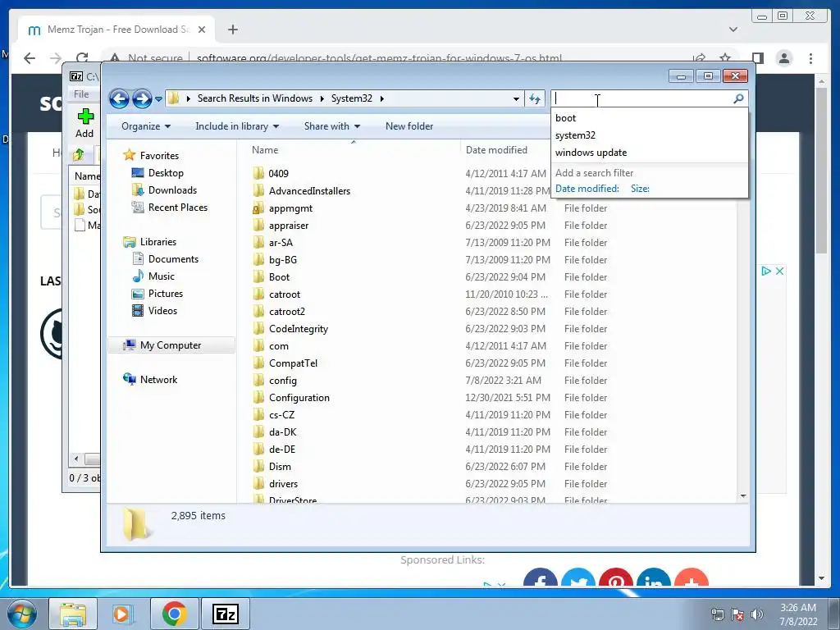Add the 'Date modified:' search filter

click(x=587, y=189)
